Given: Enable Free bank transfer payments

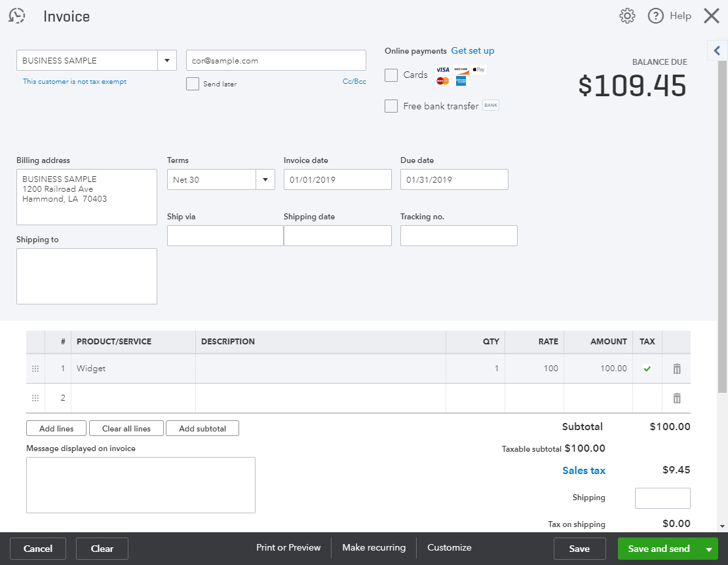Looking at the screenshot, I should (x=391, y=105).
